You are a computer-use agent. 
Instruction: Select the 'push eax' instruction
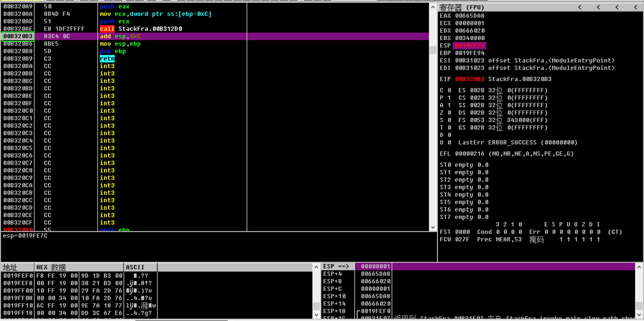115,7
